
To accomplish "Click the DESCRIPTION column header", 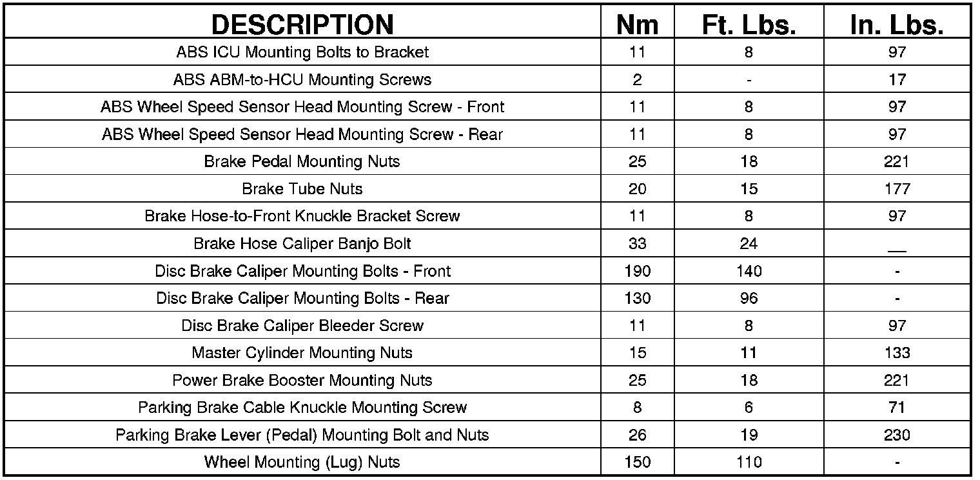I will pyautogui.click(x=302, y=25).
